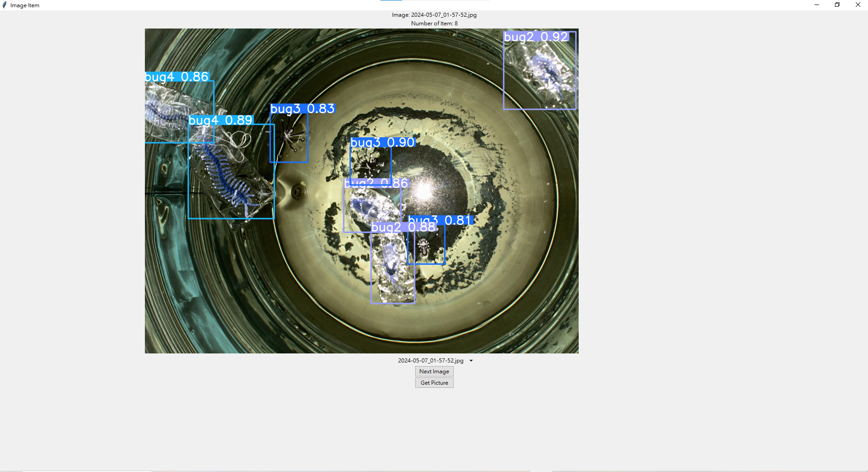Viewport: 868px width, 472px height.
Task: Click the bug3 0.90 detection label
Action: [x=383, y=143]
